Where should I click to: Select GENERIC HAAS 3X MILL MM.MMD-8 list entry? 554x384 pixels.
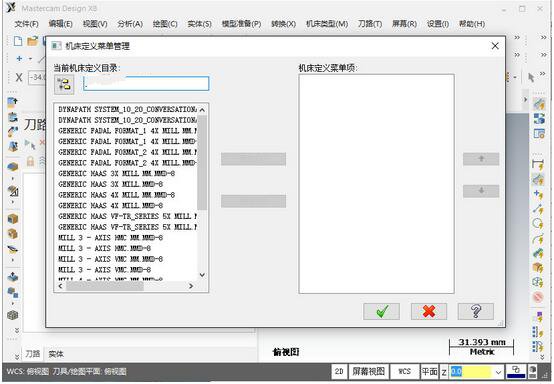click(117, 173)
